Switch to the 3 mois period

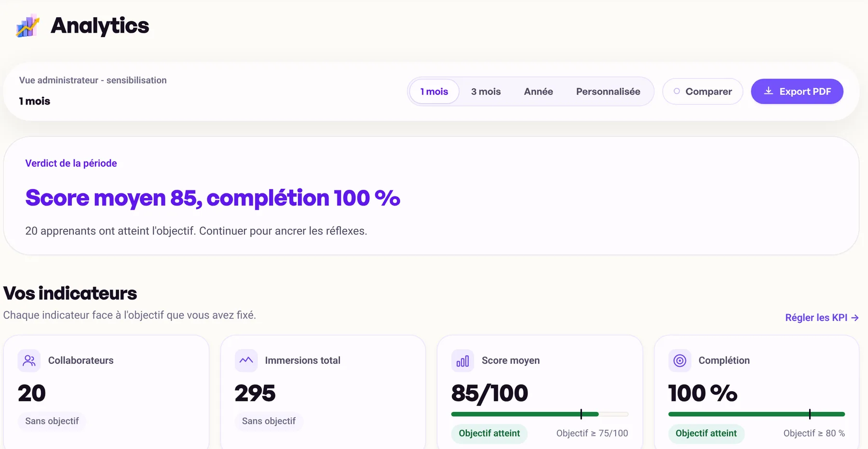[486, 92]
